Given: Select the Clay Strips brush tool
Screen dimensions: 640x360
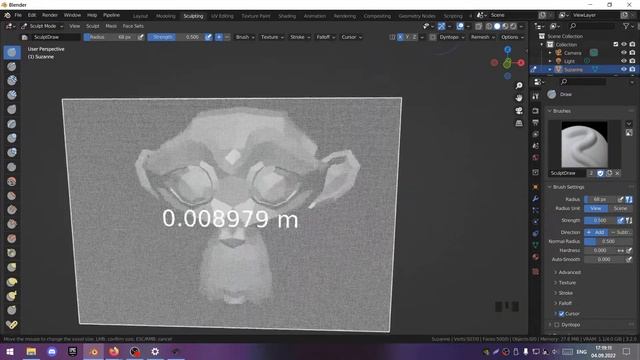Looking at the screenshot, I should coord(12,95).
